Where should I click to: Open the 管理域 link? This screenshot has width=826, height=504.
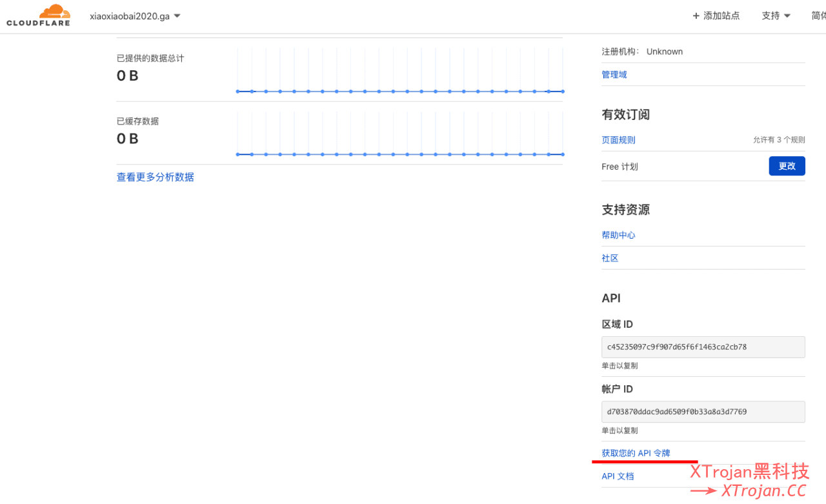614,75
